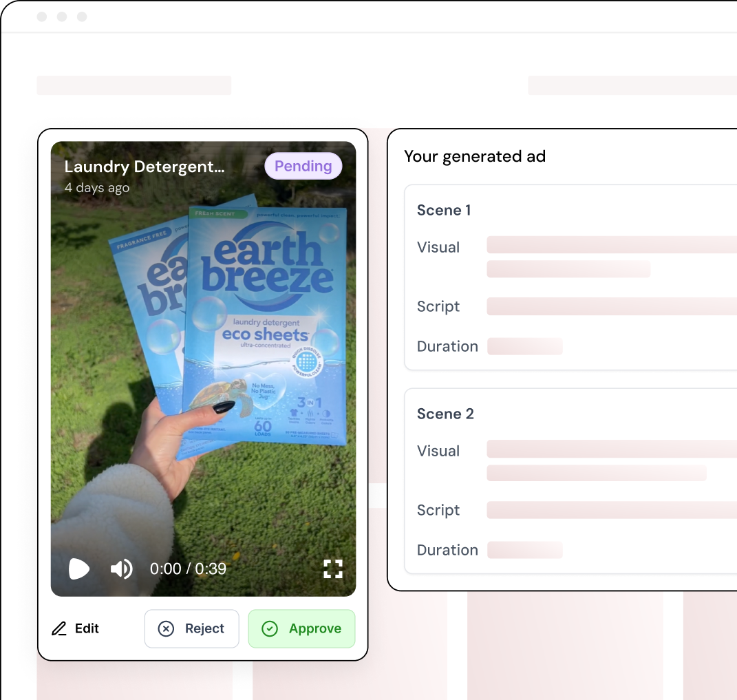Click the Laundry Detergent… title

pos(145,167)
